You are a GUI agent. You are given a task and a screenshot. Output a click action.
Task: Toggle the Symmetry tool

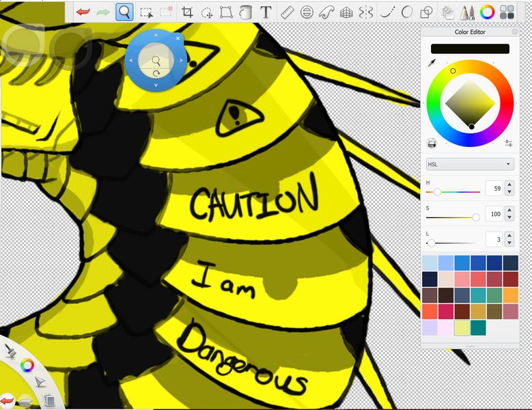pyautogui.click(x=366, y=12)
